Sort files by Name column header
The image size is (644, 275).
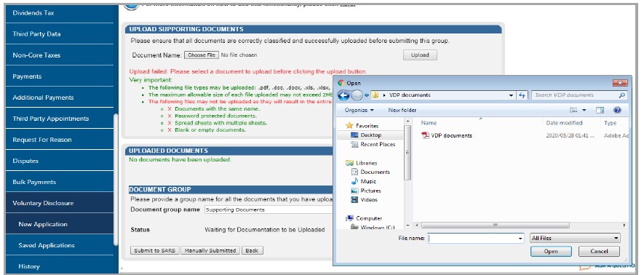429,123
